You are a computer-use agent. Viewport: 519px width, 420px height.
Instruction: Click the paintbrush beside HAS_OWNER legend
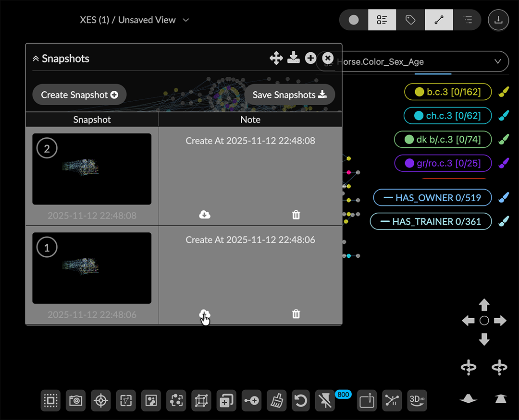click(x=504, y=198)
